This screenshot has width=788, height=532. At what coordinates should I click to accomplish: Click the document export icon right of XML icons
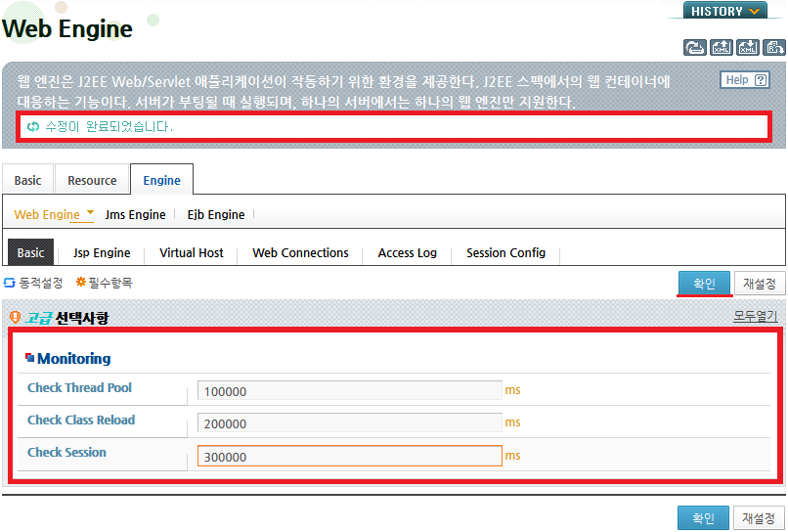click(774, 48)
